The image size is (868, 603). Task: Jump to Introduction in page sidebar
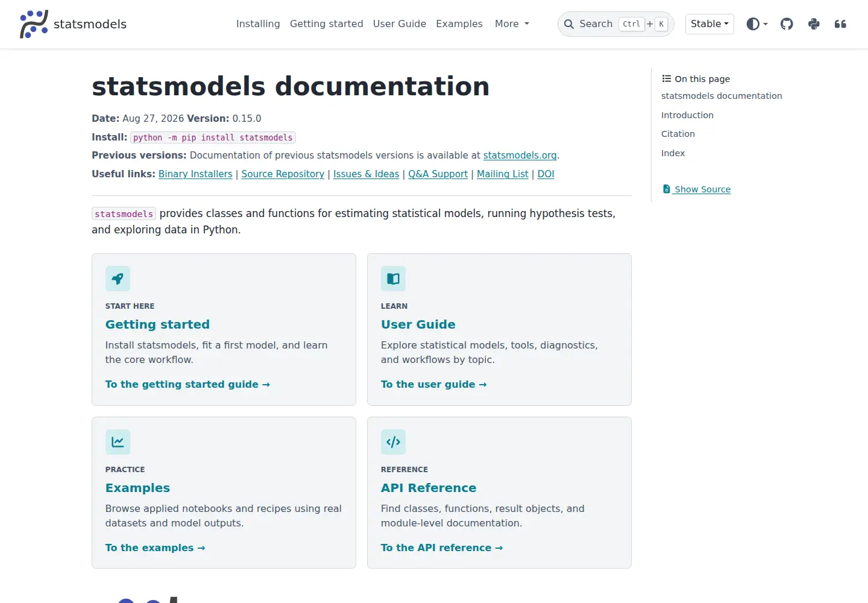(x=687, y=115)
